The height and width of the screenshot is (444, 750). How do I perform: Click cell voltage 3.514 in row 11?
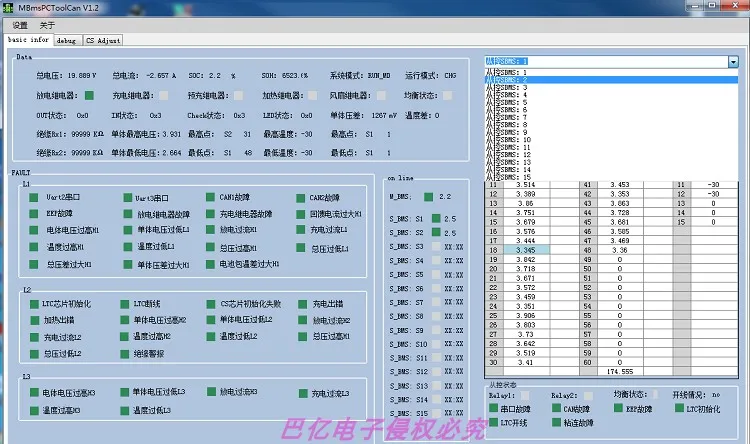coord(526,185)
